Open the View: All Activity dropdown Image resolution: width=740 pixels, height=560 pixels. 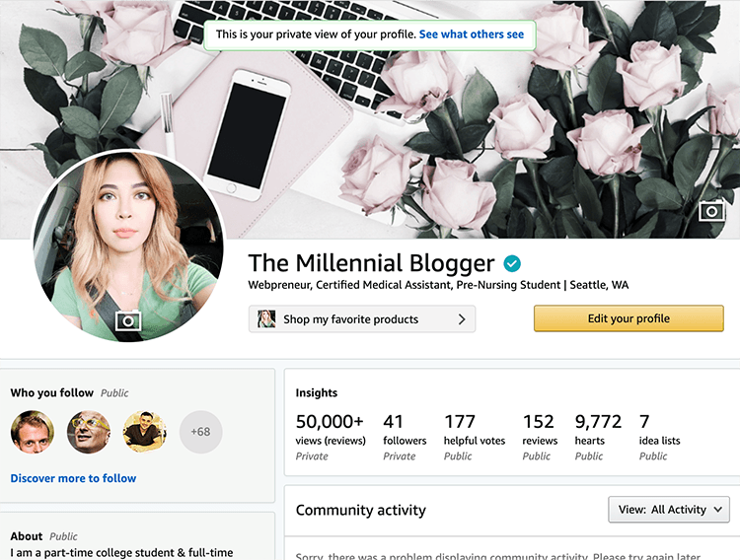tap(669, 510)
